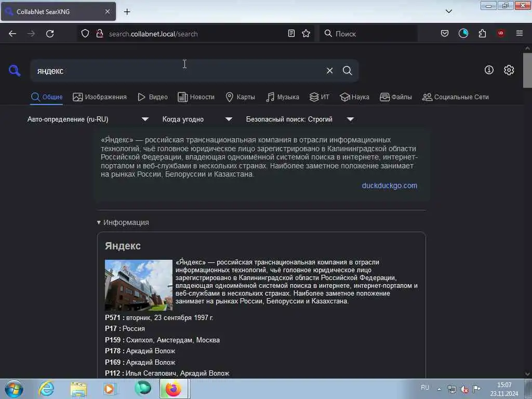Switch to the ИТ tab
Viewport: 532px width, 399px height.
320,97
